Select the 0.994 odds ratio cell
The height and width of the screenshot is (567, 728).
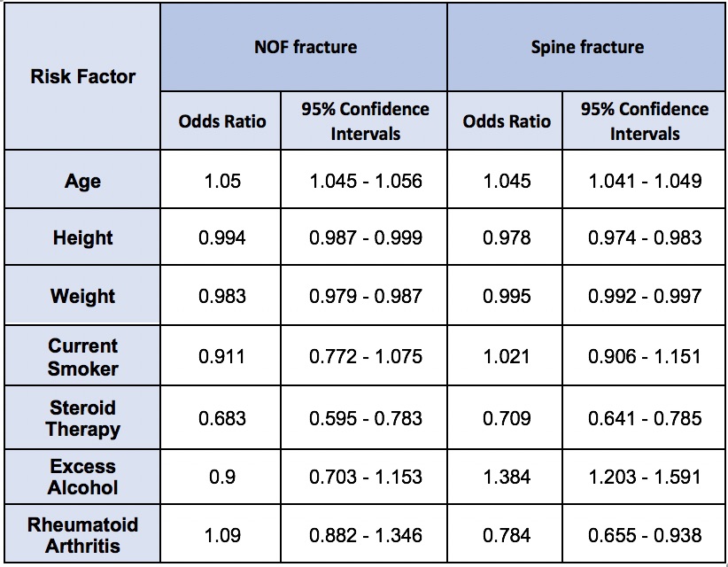[221, 237]
